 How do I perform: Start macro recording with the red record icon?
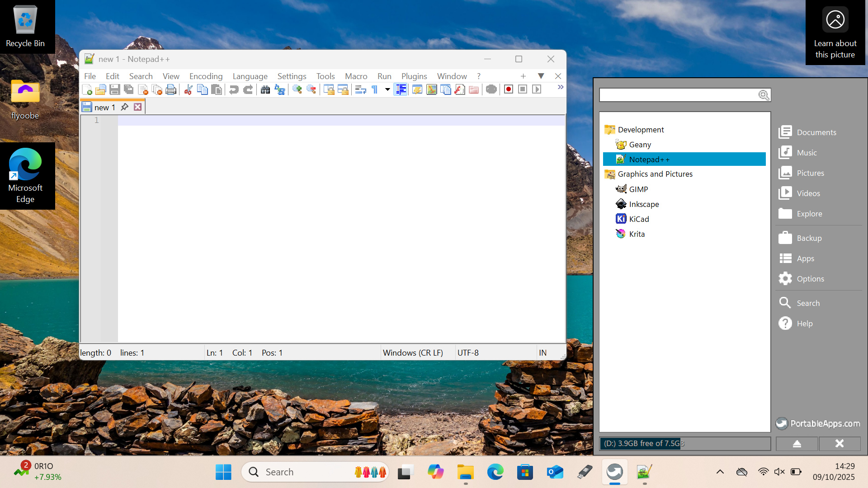[x=509, y=89]
